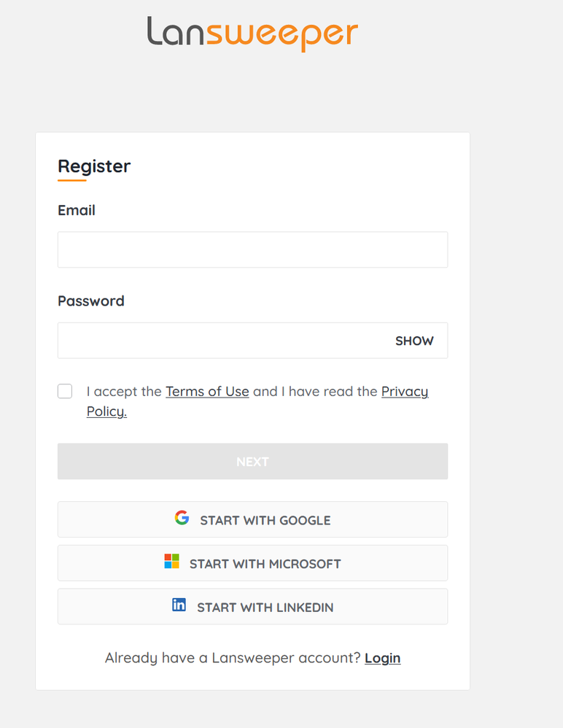
Task: Click the LinkedIn 'in' icon
Action: [179, 605]
